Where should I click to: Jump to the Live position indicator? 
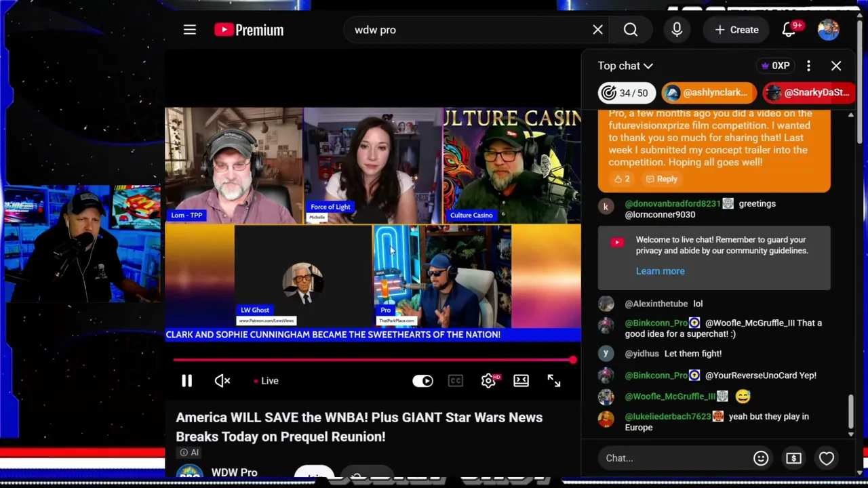pyautogui.click(x=266, y=381)
